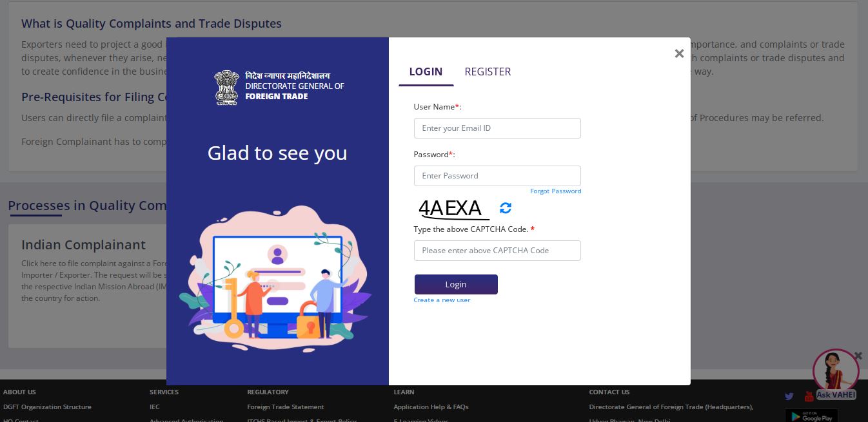Screen dimensions: 868x422
Task: Click the Google Play store badge
Action: tap(811, 416)
